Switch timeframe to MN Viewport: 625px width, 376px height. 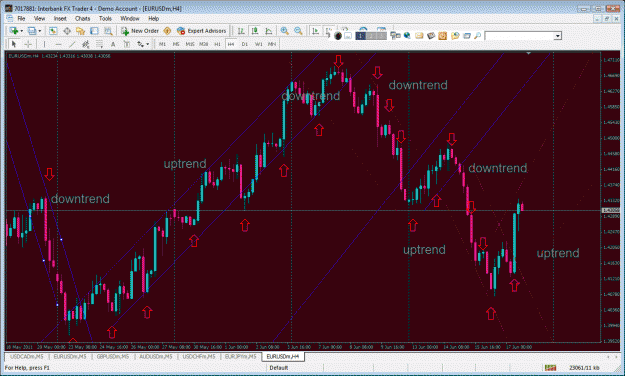click(x=272, y=44)
